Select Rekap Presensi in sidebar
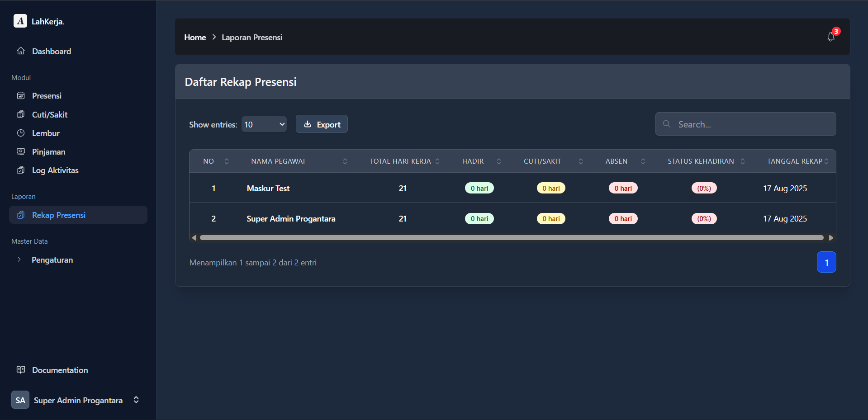 point(59,215)
